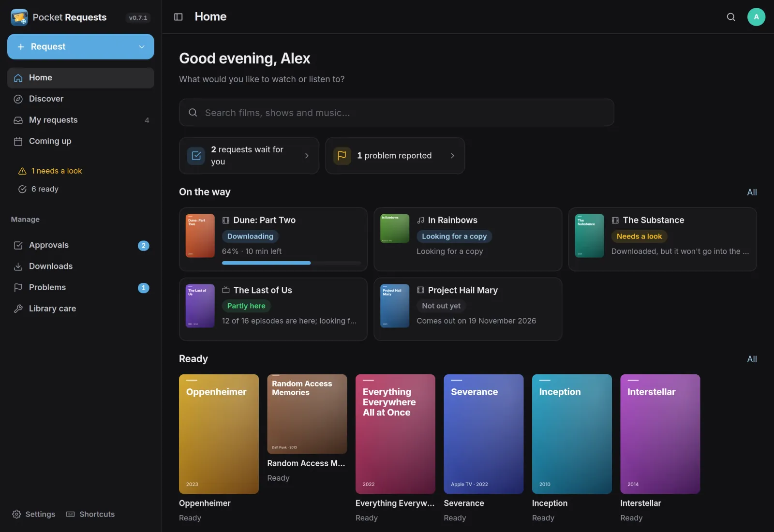
Task: Click the warning triangle beside 1 needs a look
Action: (22, 171)
